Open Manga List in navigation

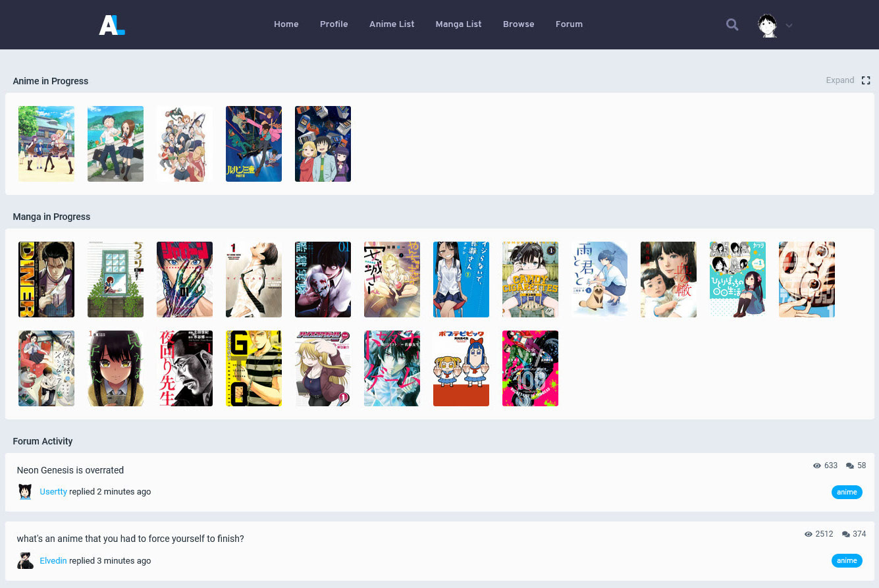(459, 24)
